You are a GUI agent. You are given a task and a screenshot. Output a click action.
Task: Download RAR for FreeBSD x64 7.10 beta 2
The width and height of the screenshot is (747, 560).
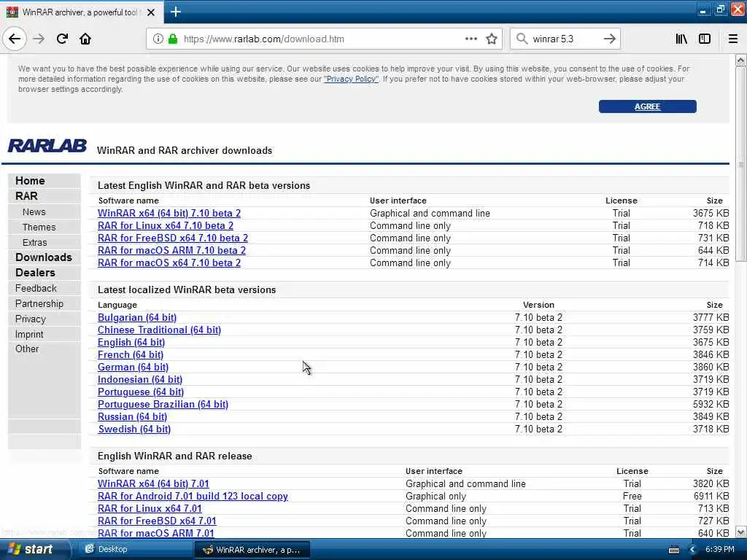coord(172,238)
